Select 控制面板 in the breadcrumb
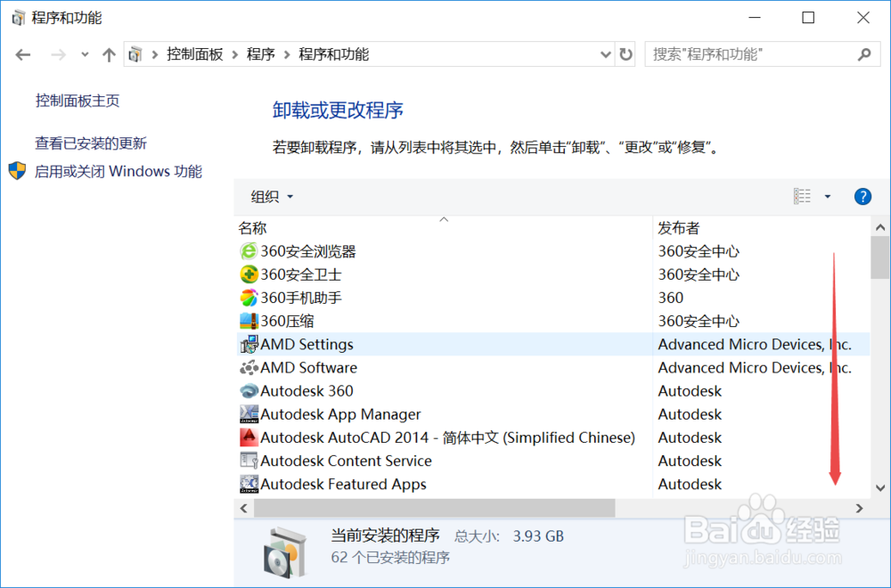This screenshot has width=891, height=588. tap(194, 54)
